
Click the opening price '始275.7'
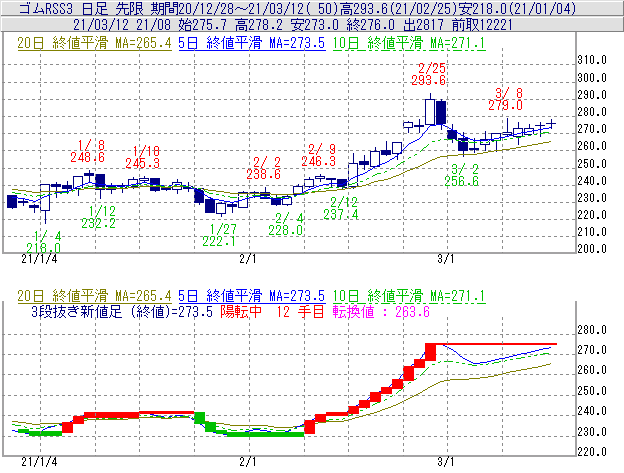pyautogui.click(x=202, y=25)
